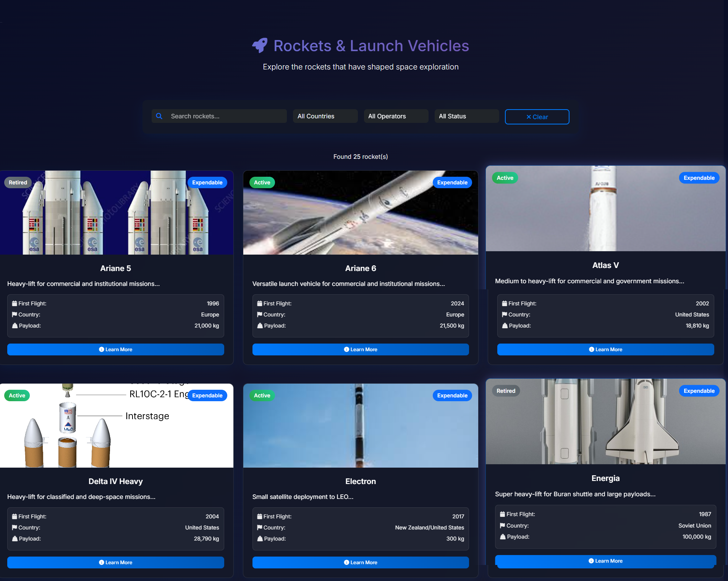Click the info icon on Atlas V Learn More

tap(592, 349)
